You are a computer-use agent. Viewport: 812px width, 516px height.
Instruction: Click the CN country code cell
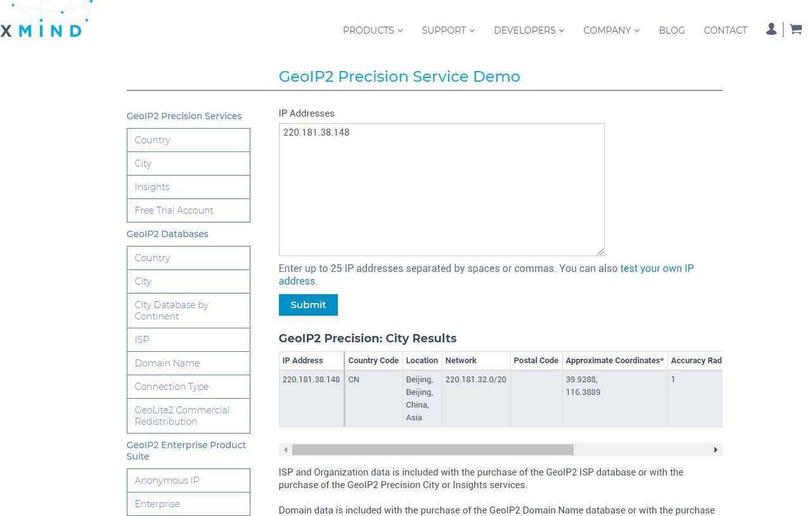tap(373, 399)
